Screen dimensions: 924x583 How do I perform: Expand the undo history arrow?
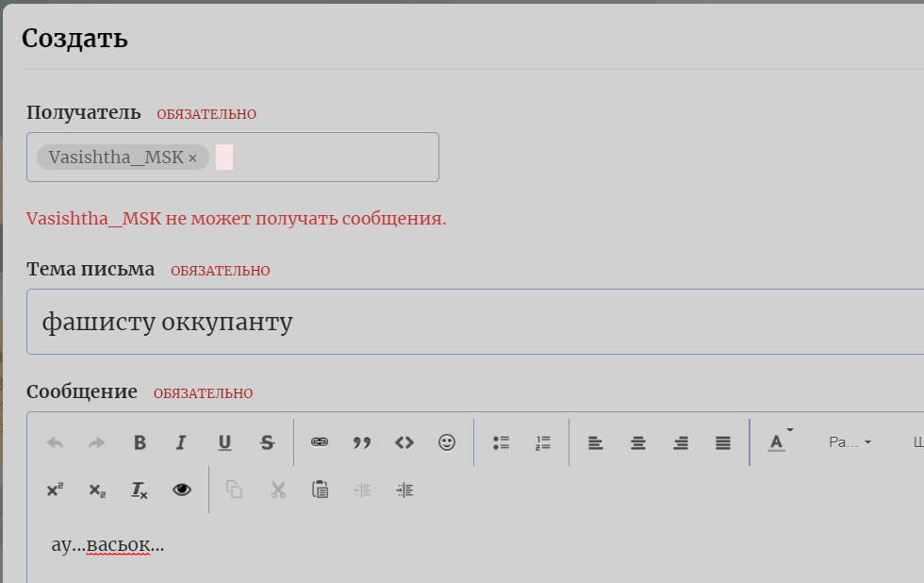tap(54, 441)
